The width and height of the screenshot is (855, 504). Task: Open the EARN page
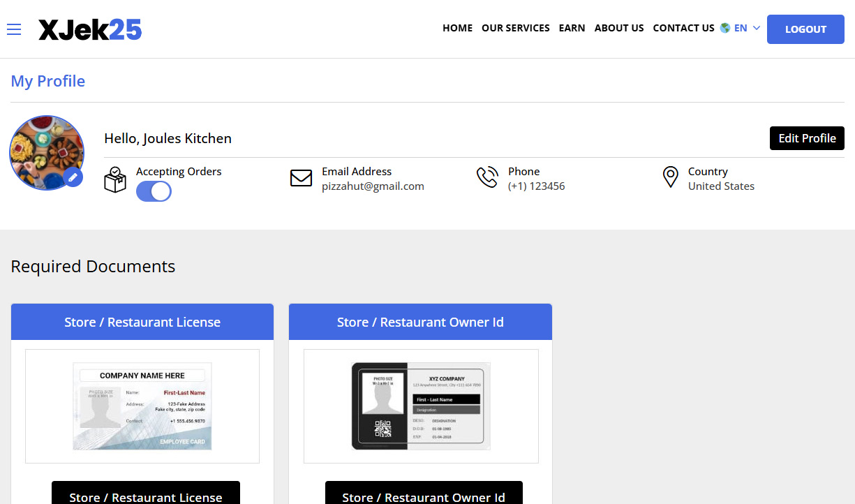coord(572,28)
